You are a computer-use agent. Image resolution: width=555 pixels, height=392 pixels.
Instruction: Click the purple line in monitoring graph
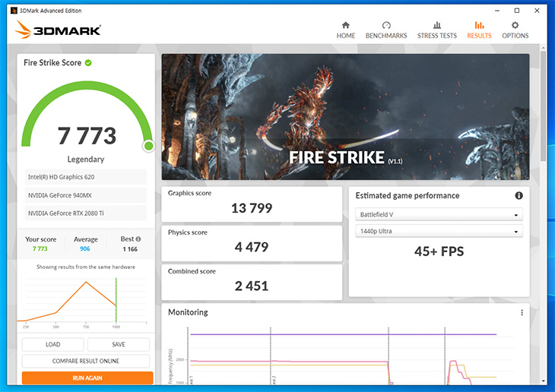point(344,334)
